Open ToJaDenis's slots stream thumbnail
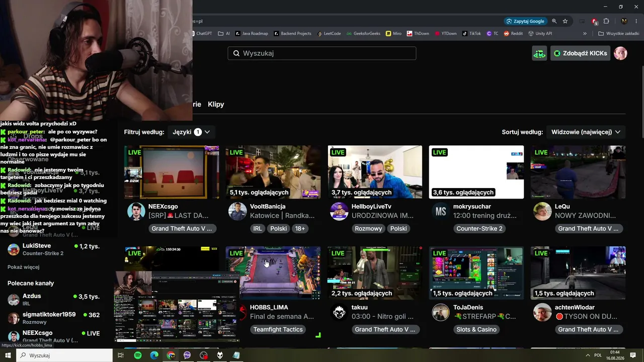 point(476,273)
